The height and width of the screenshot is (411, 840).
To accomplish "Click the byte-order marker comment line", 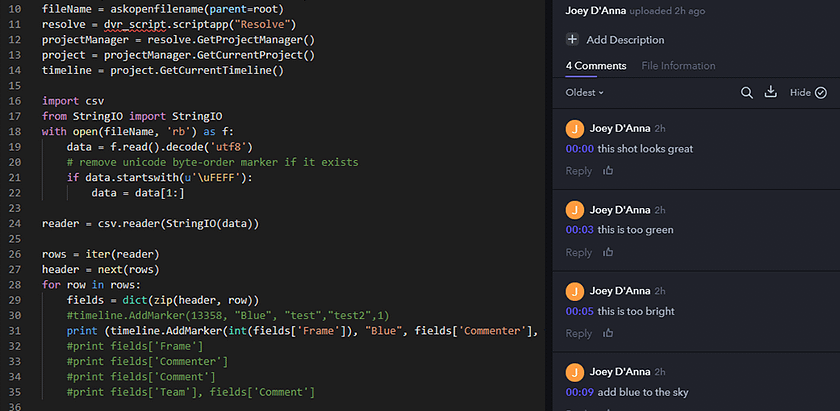I will coord(213,162).
